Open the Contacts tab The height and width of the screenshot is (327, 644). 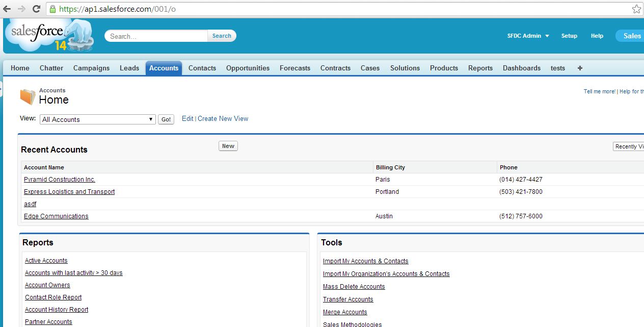tap(202, 68)
